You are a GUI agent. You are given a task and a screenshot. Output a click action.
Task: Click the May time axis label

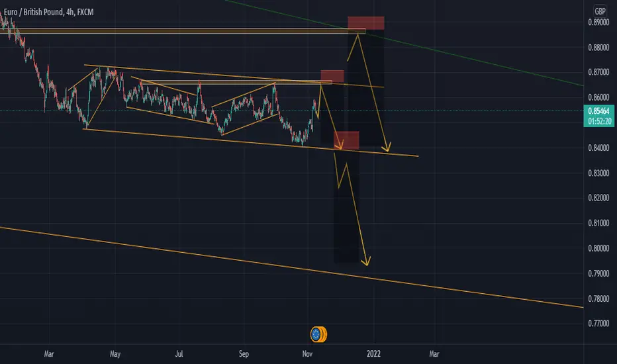(x=115, y=354)
